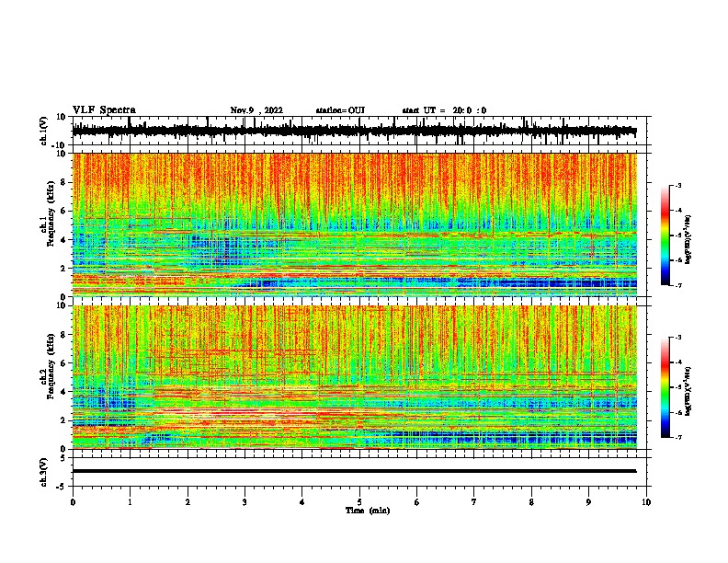Click the "Time (min)" axis label

coord(368,511)
